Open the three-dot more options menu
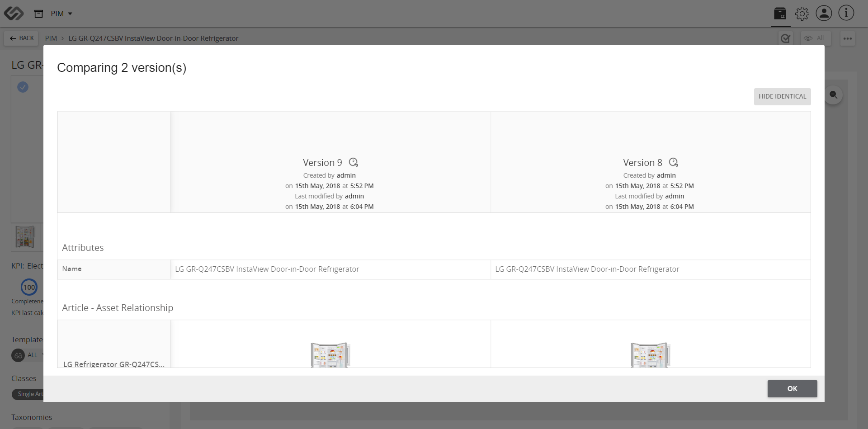Image resolution: width=868 pixels, height=429 pixels. click(x=848, y=38)
